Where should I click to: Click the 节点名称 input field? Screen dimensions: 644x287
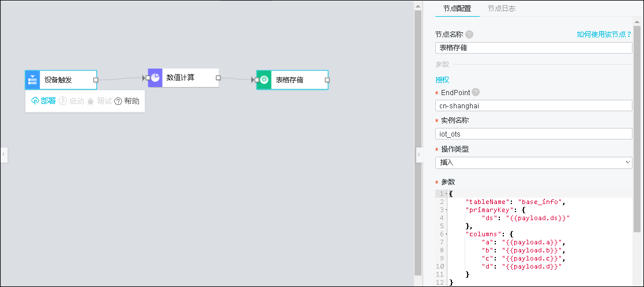[x=533, y=48]
